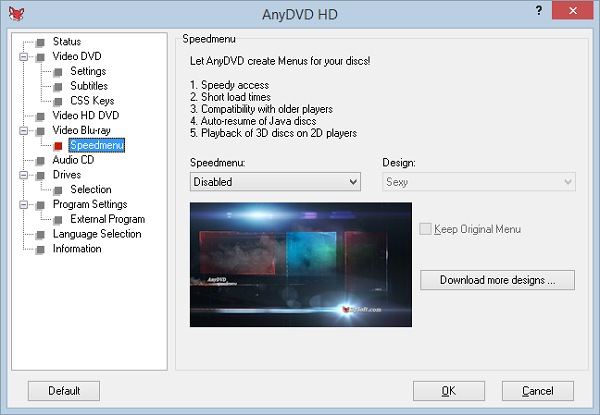
Task: Click the icon beside CSS Keys
Action: [x=58, y=102]
